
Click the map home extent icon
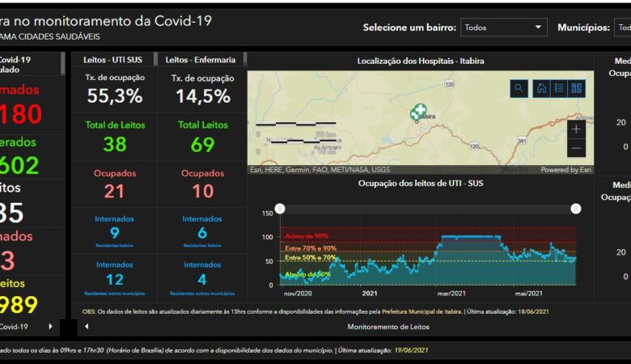[x=541, y=89]
